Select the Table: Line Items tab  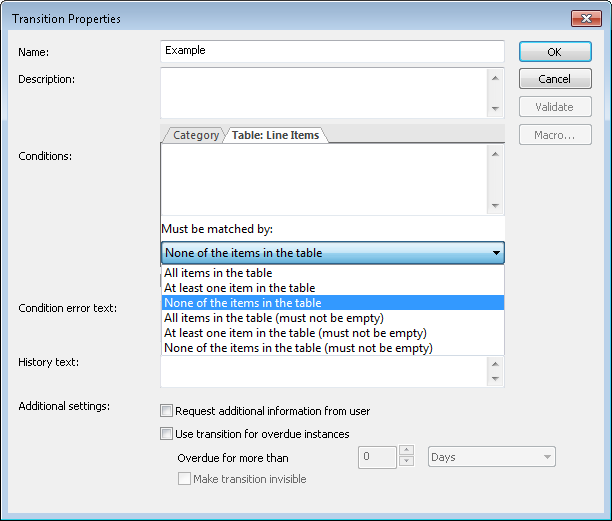tap(275, 135)
